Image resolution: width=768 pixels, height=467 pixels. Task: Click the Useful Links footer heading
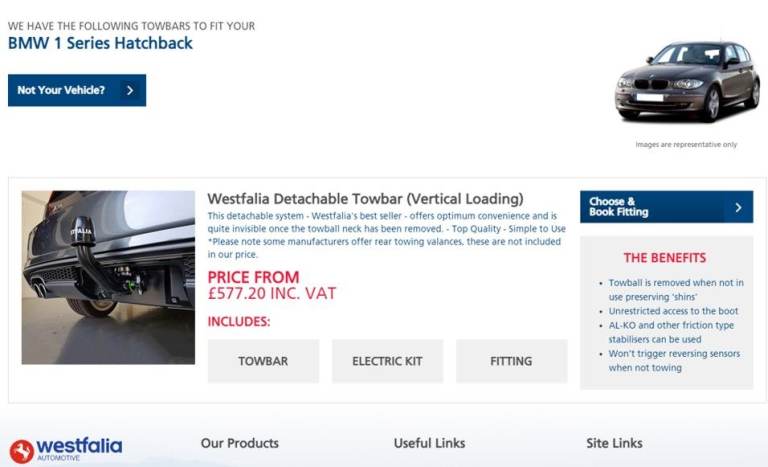click(429, 443)
